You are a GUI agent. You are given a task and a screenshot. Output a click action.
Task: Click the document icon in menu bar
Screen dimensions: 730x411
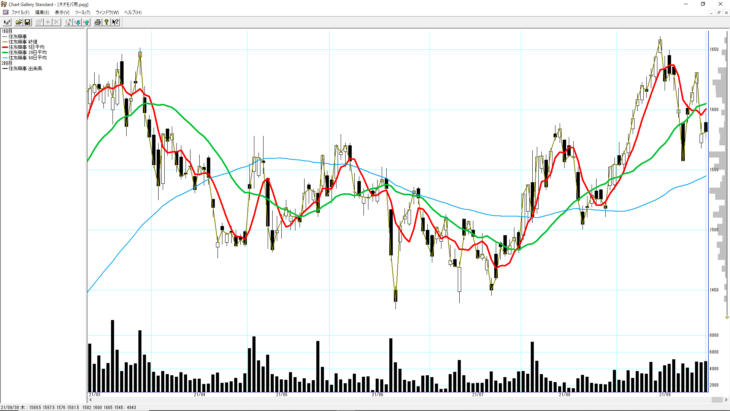click(x=4, y=12)
